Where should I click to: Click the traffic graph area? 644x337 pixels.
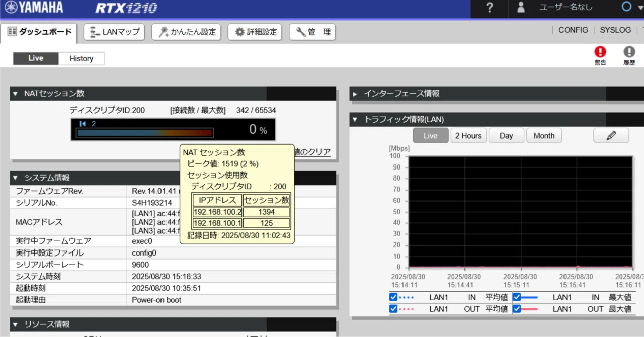[520, 212]
